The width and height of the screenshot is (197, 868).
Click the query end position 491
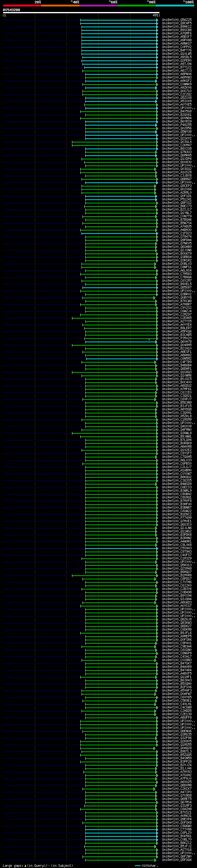pyautogui.click(x=155, y=15)
